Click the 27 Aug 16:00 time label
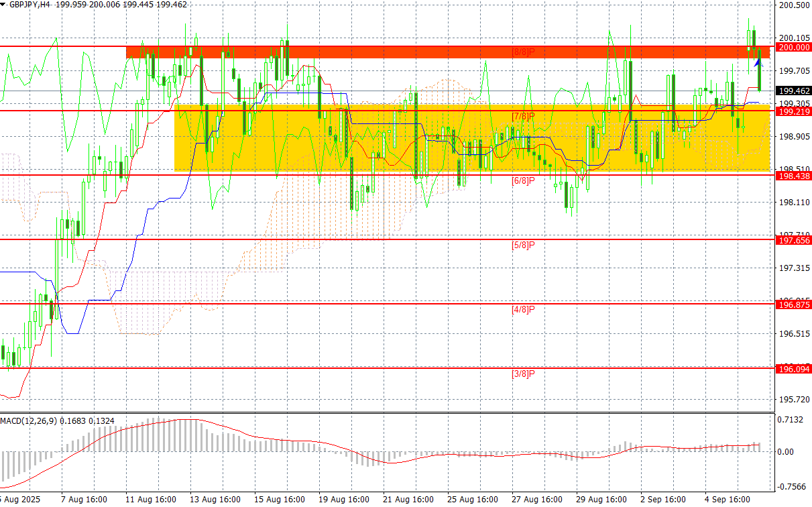 click(x=538, y=500)
